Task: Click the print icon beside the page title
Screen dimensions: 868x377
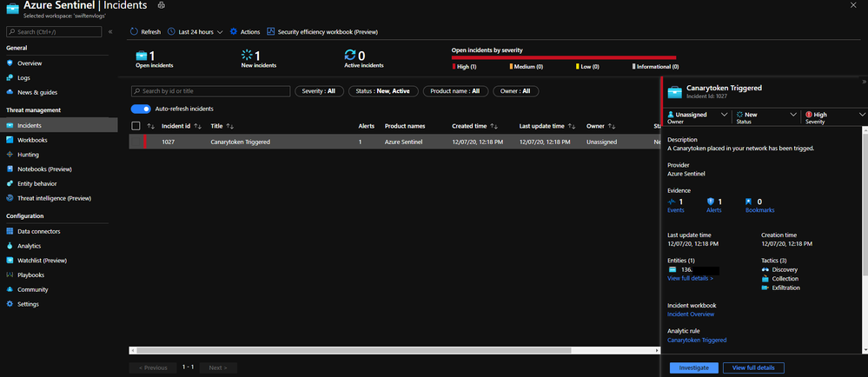Action: (161, 5)
